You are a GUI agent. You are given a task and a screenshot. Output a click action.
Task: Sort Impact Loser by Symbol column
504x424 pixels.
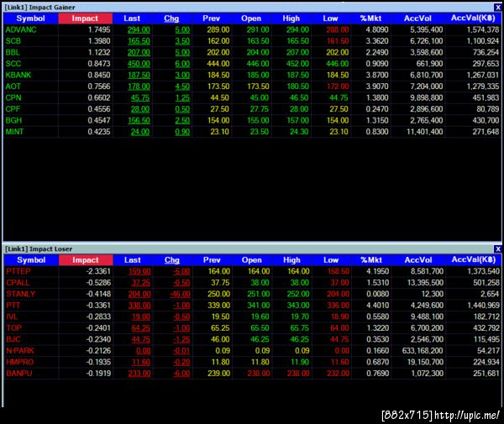[x=31, y=260]
